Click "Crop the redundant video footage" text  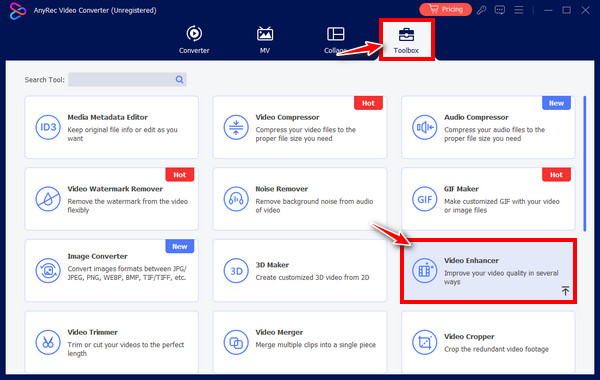[x=496, y=349]
